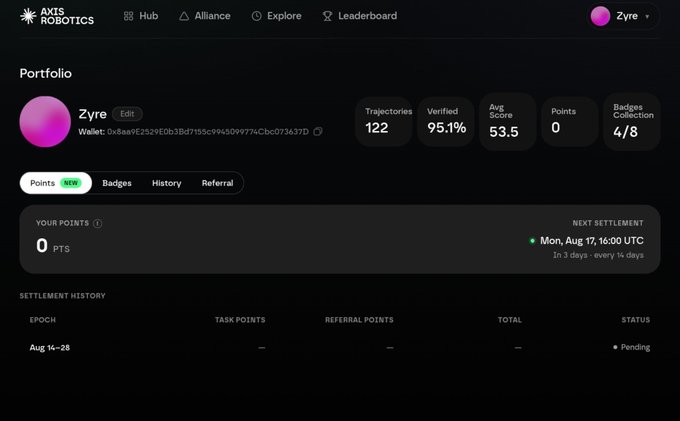Click the TASK POINTS column header
This screenshot has height=421, width=680.
[x=240, y=320]
